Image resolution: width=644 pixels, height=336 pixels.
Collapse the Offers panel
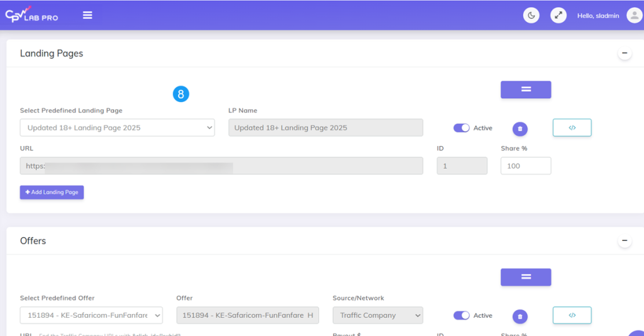625,240
